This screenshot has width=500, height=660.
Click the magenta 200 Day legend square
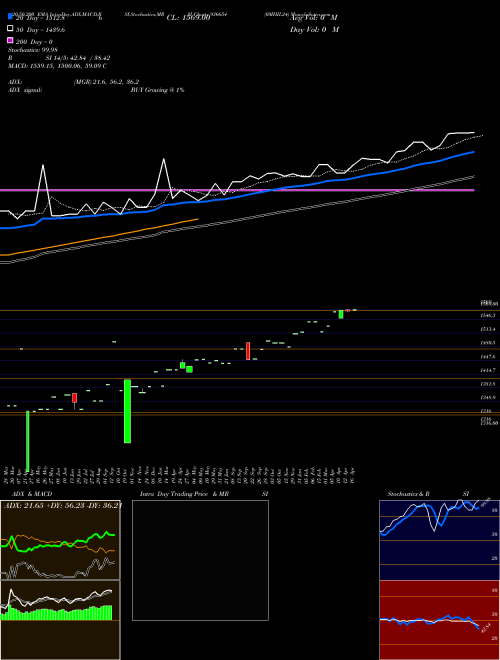(10, 40)
